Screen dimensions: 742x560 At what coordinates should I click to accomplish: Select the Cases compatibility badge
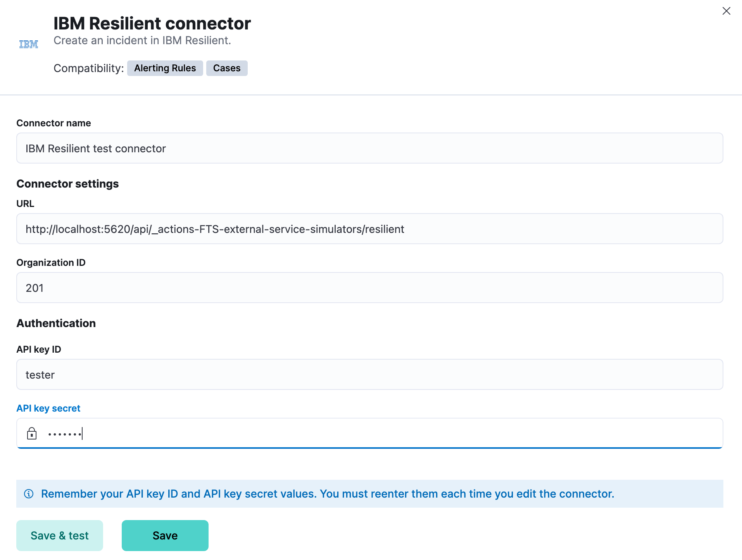(227, 68)
